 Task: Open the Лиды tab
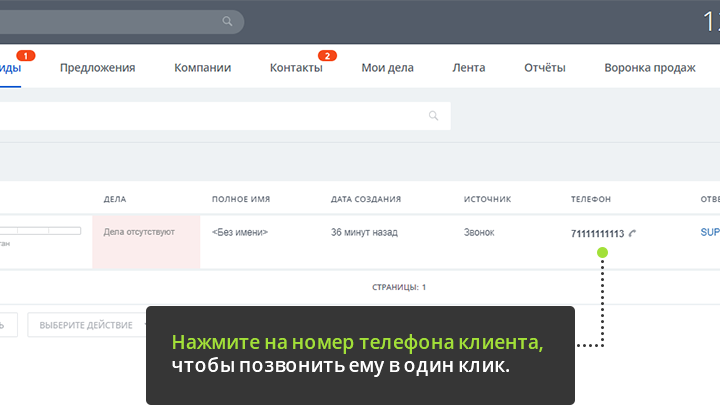10,68
